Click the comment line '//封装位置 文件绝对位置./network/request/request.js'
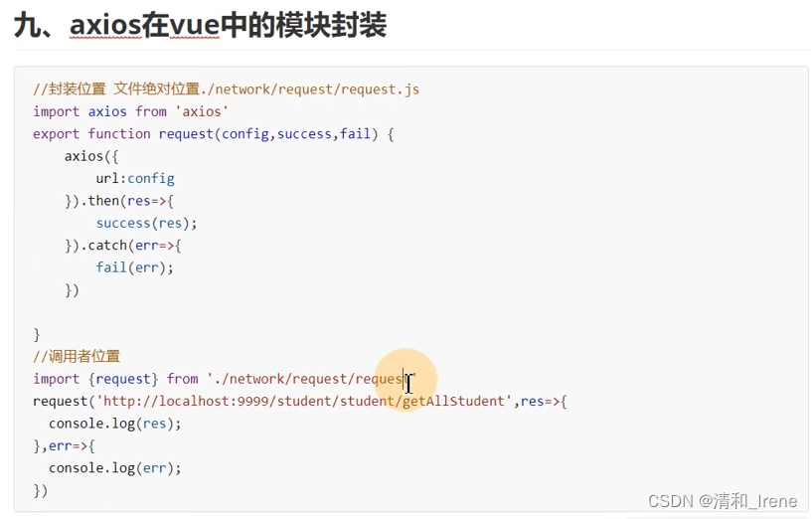Screen dimensions: 812x519 [226, 89]
